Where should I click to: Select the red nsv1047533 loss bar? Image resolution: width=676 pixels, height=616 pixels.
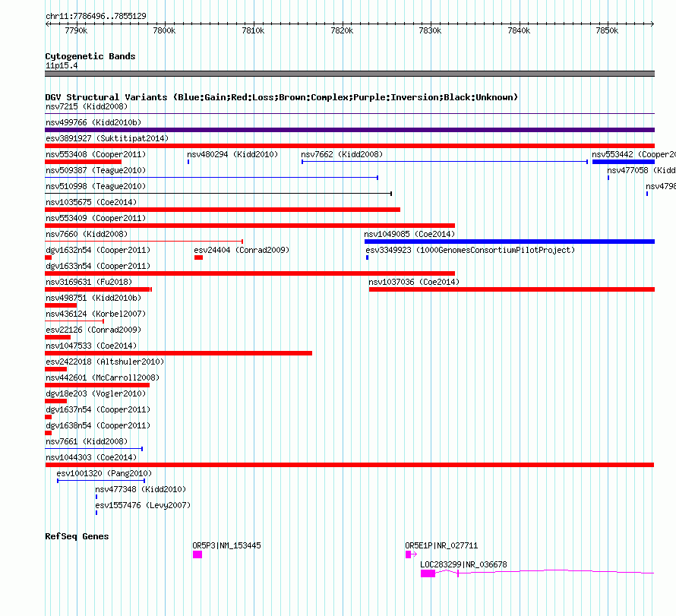[178, 353]
